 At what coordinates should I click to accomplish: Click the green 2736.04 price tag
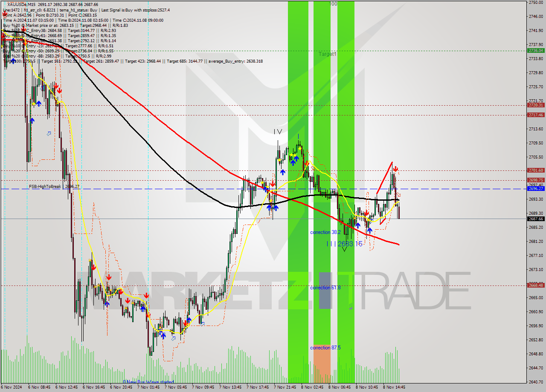(x=536, y=50)
